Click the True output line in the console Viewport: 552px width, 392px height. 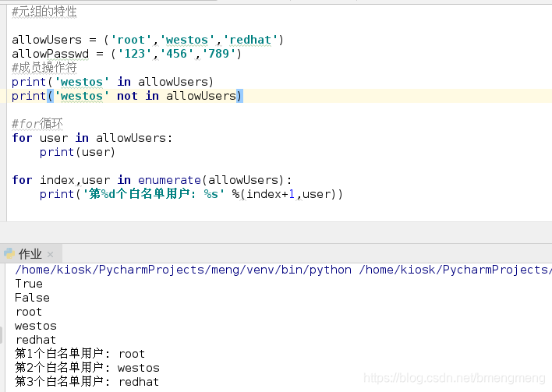(x=29, y=284)
